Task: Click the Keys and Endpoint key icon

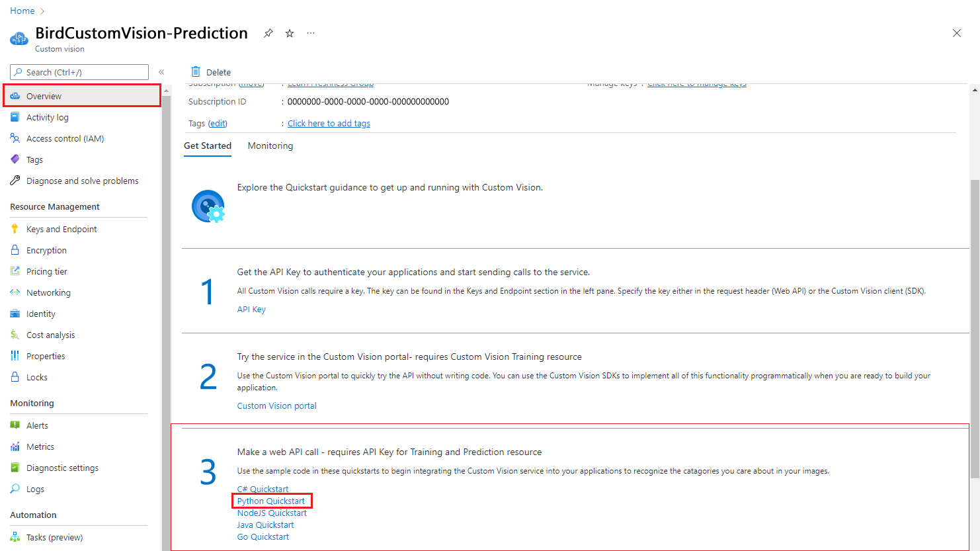Action: (x=15, y=229)
